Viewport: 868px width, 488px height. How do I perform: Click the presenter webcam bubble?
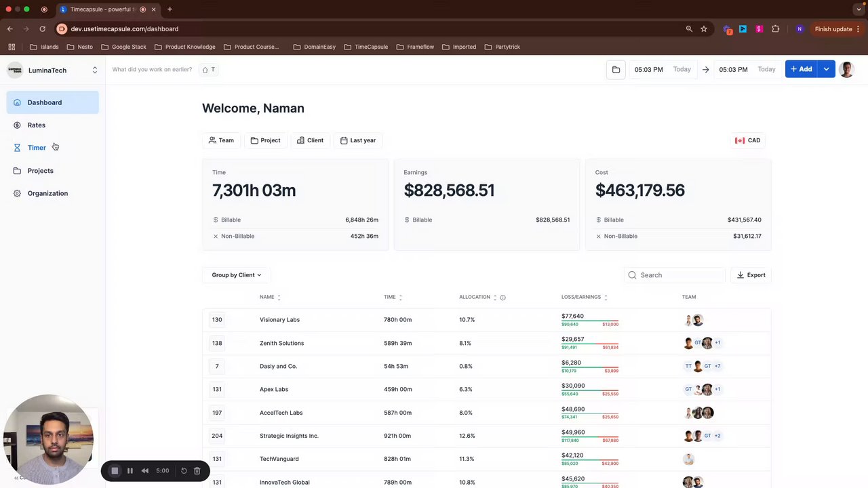(x=48, y=439)
